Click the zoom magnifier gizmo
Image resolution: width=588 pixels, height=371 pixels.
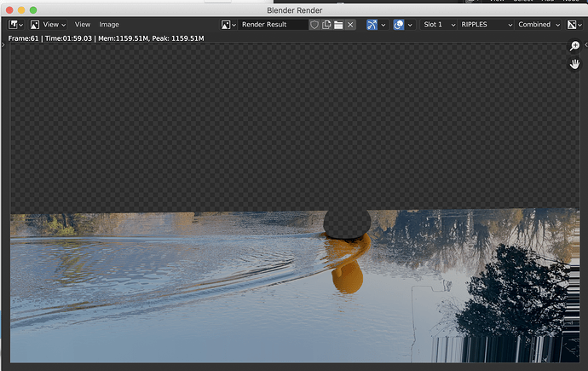(574, 46)
